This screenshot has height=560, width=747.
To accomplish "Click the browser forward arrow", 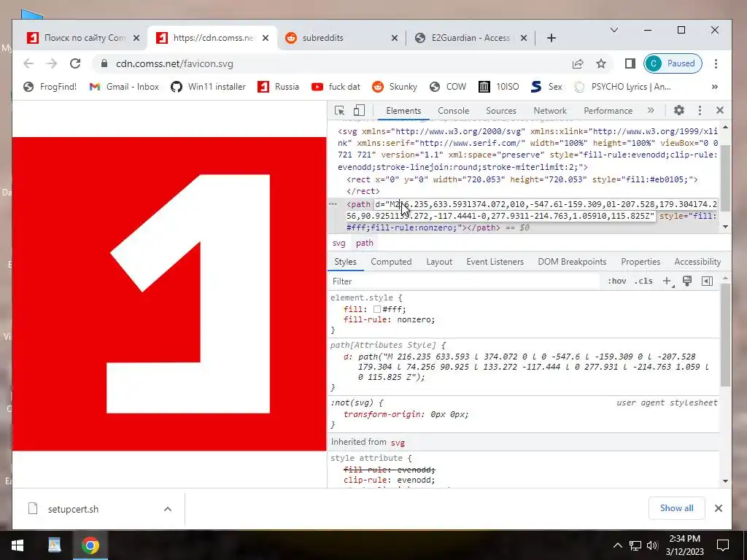I will click(x=52, y=63).
